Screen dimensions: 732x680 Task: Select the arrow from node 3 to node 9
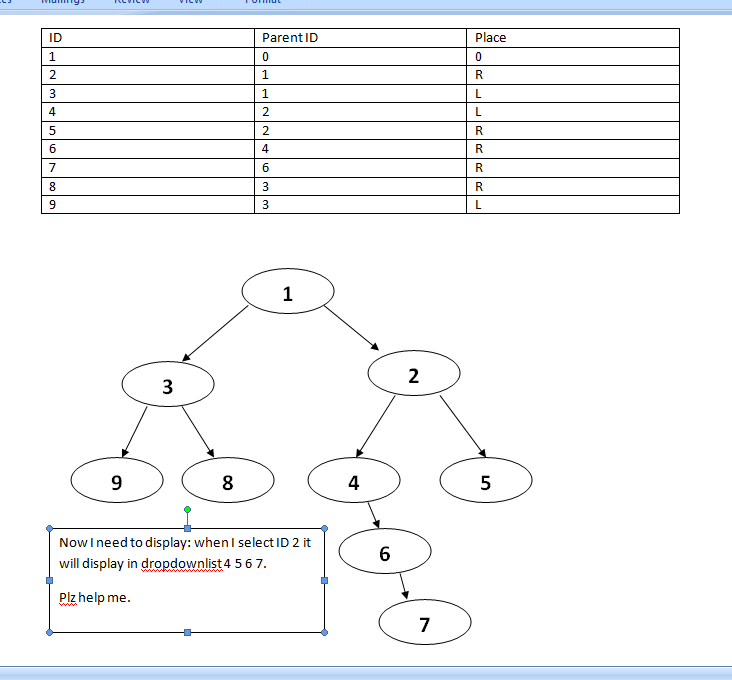point(134,432)
